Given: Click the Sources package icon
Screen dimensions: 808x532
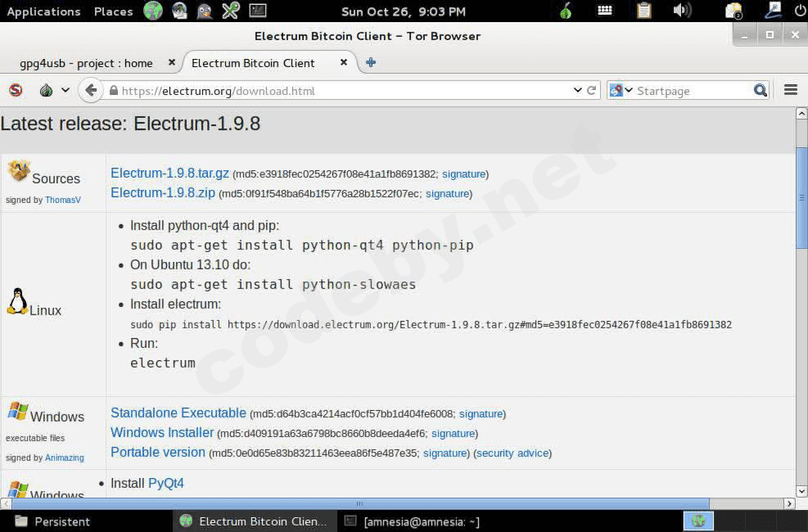Looking at the screenshot, I should (x=19, y=171).
